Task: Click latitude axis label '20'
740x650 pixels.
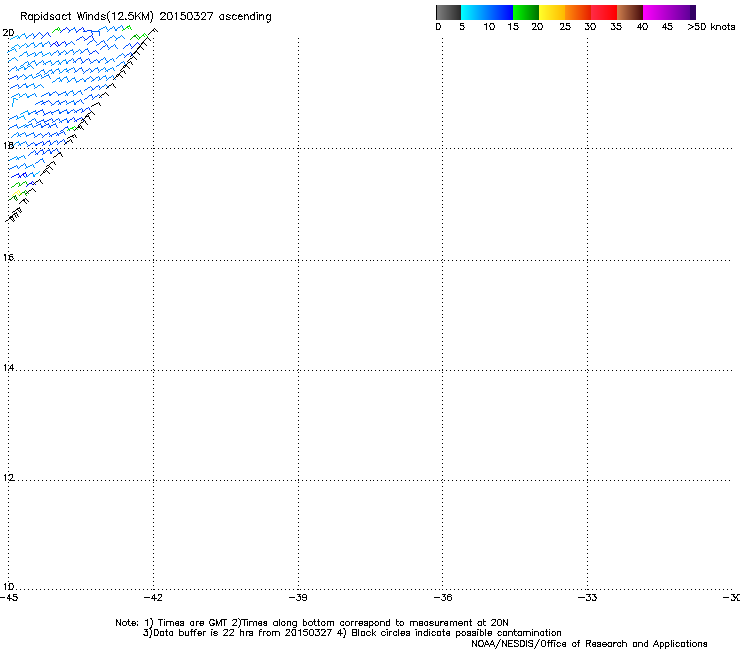Action: coord(8,33)
